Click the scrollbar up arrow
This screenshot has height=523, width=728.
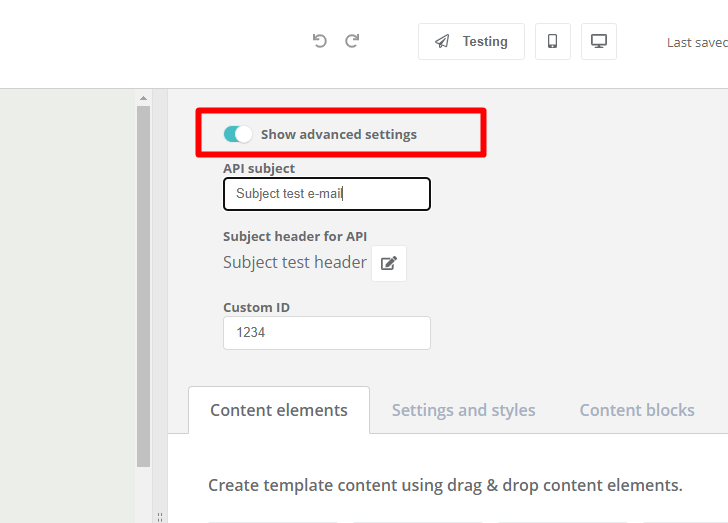pos(143,98)
